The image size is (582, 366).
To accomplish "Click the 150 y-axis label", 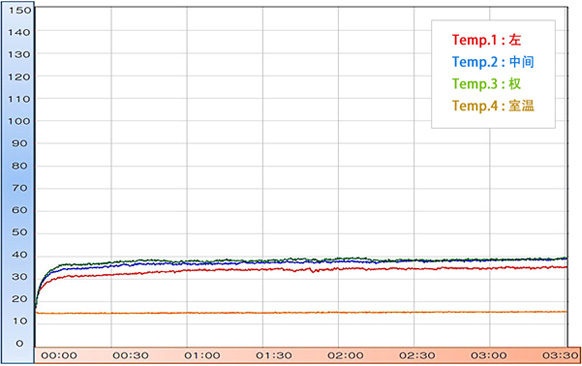I will [20, 10].
